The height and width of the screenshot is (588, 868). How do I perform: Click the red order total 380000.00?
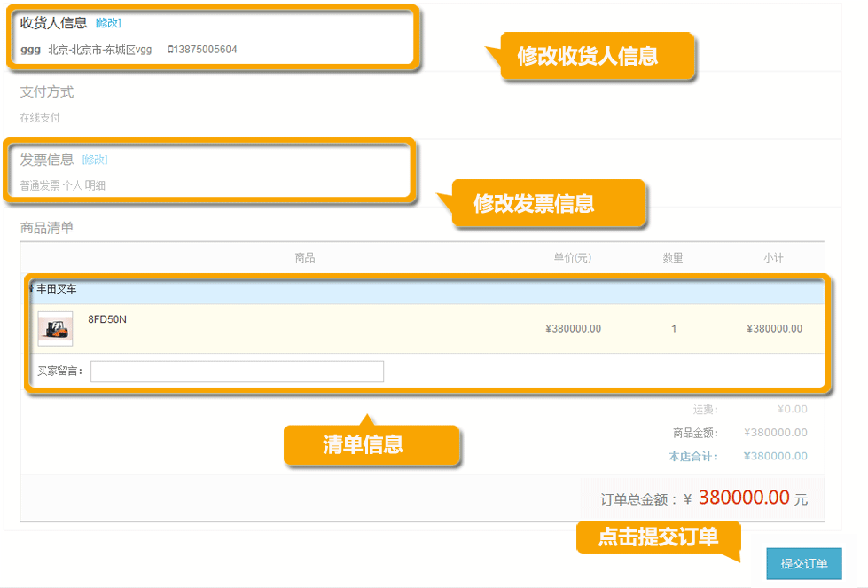click(x=744, y=498)
